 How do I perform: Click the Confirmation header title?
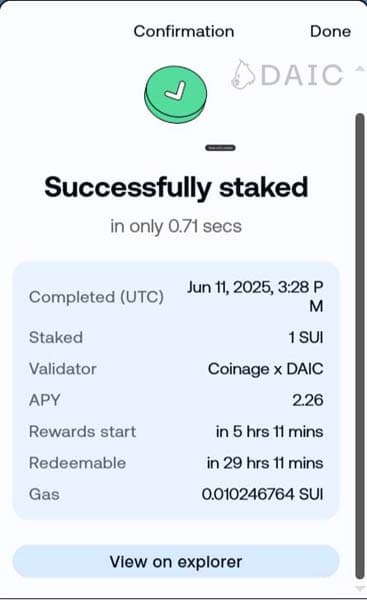(x=184, y=31)
